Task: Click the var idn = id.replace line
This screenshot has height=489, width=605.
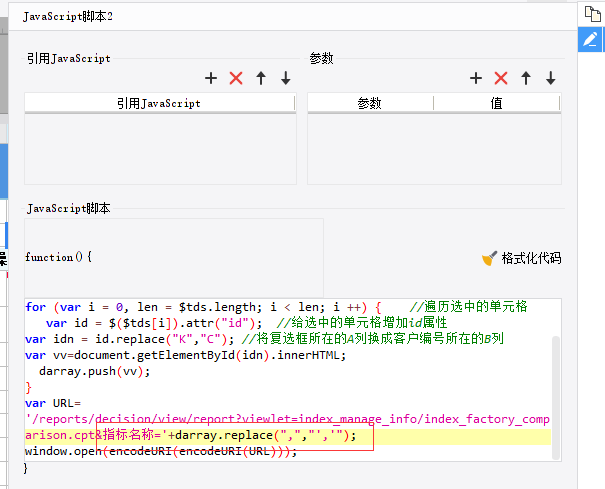Action: (264, 339)
